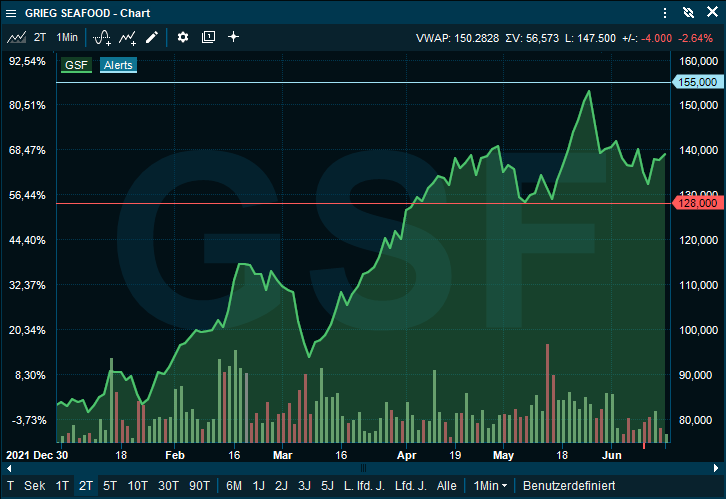Viewport: 726px width, 499px height.
Task: Select the pencil drawing tool
Action: click(152, 37)
